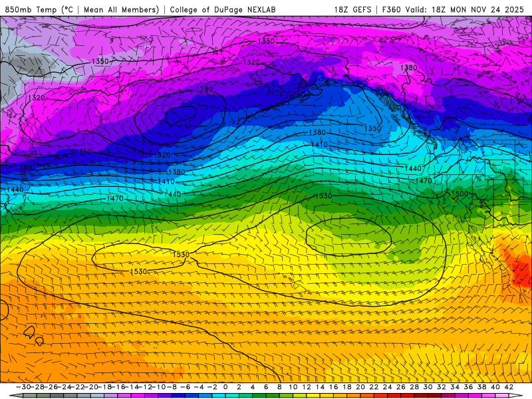This screenshot has height=399, width=532.
Task: Select the '16' color scale label
Action: pyautogui.click(x=334, y=387)
